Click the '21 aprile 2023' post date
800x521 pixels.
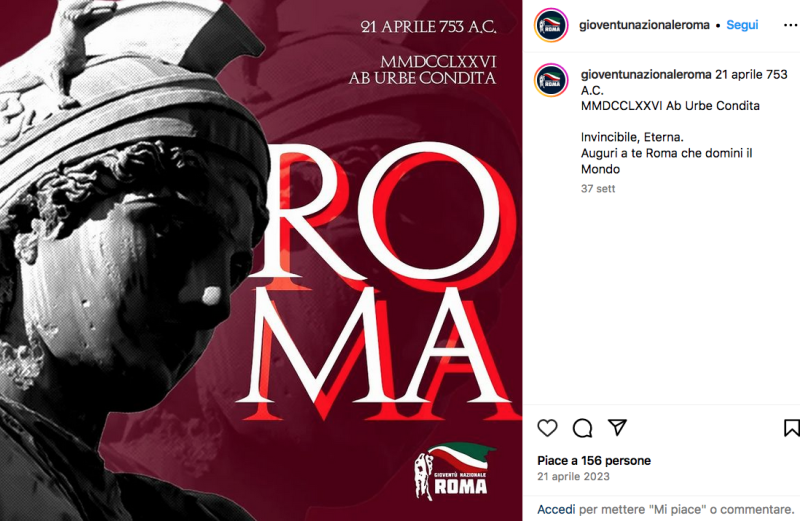573,477
